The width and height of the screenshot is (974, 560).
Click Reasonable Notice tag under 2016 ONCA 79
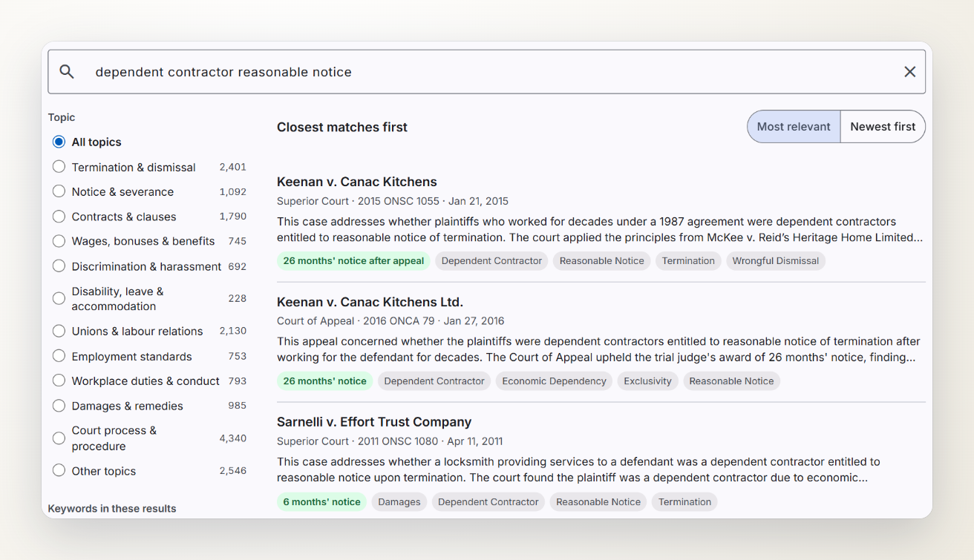(x=731, y=381)
